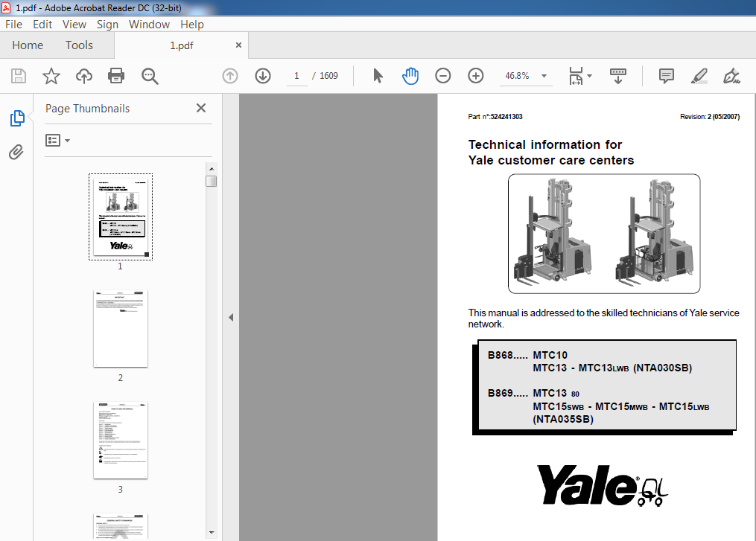The height and width of the screenshot is (541, 756).
Task: Select page 3 thumbnail
Action: pos(121,441)
